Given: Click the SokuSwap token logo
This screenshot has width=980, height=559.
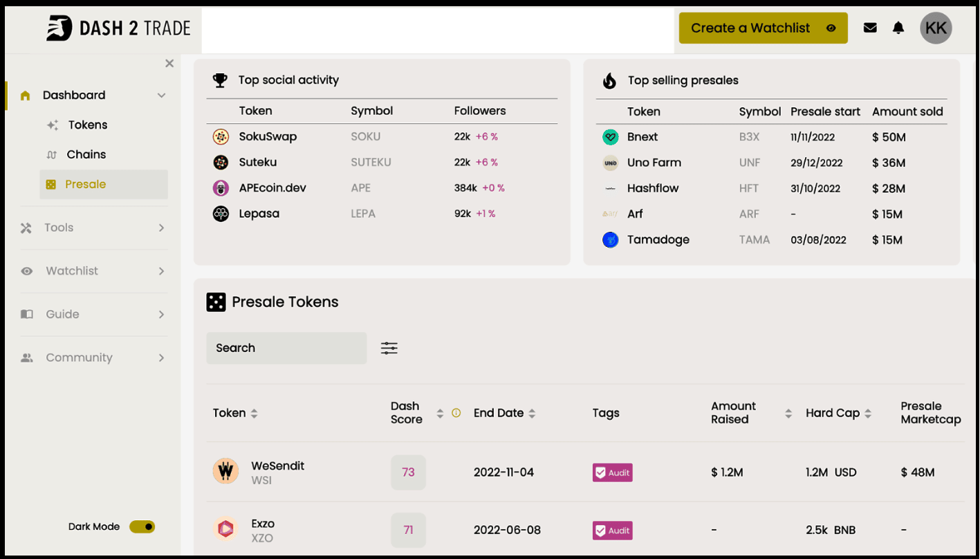Looking at the screenshot, I should [x=221, y=137].
